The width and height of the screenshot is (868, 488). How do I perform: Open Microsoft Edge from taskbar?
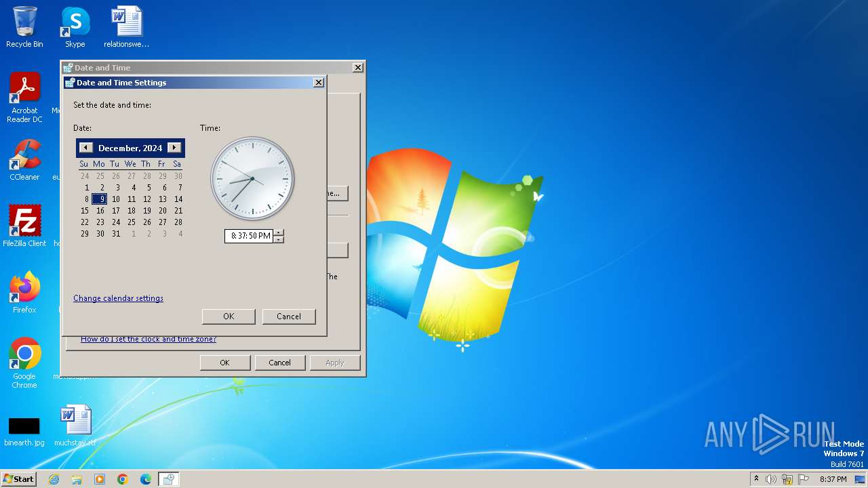click(146, 479)
